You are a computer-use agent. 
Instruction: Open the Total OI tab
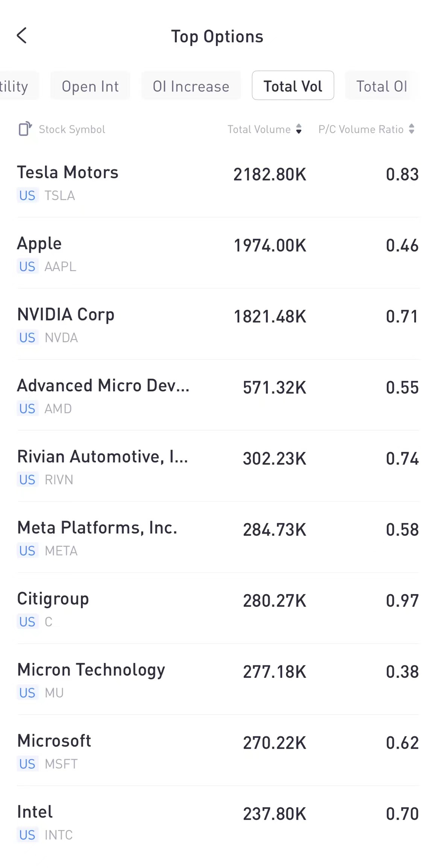point(381,86)
